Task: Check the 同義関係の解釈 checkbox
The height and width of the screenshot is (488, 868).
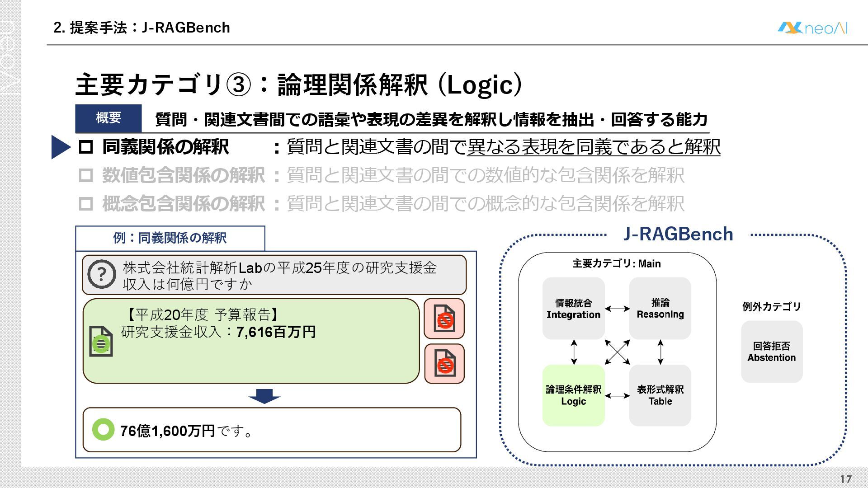Action: [86, 147]
